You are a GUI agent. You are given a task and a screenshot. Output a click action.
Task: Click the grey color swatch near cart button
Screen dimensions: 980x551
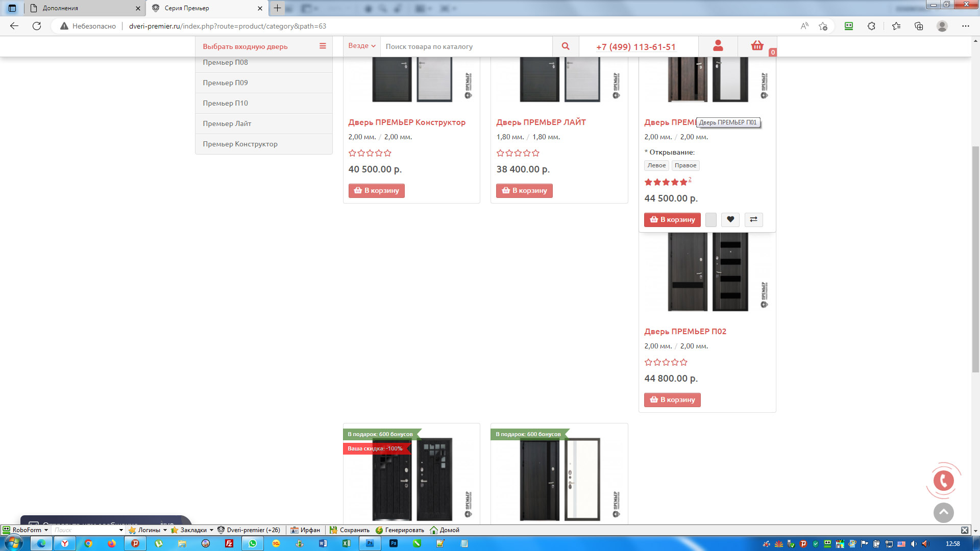click(710, 219)
